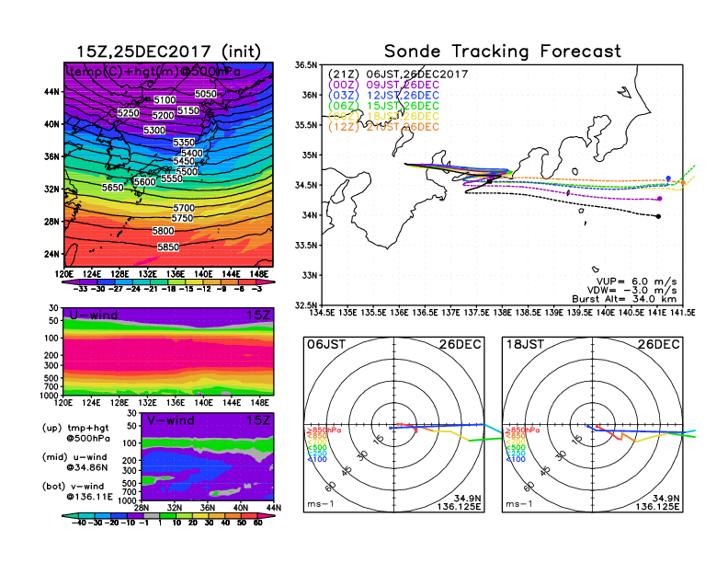Click the "Sonde Tracking Forecast" heading
Image resolution: width=728 pixels, height=563 pixels.
[x=503, y=51]
